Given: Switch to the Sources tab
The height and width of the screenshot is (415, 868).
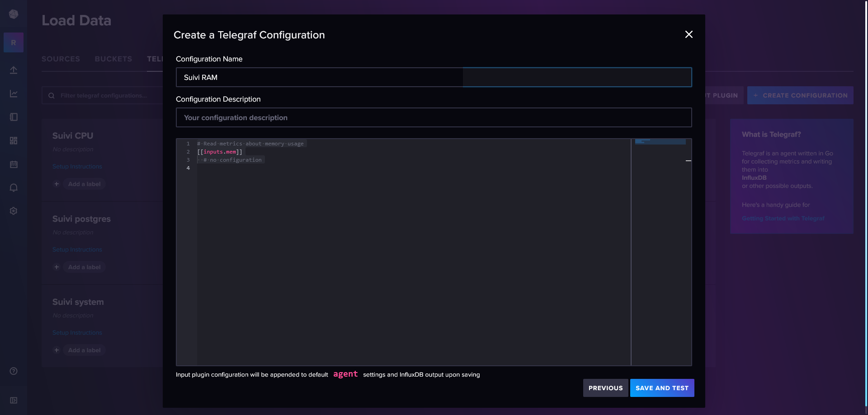Looking at the screenshot, I should tap(61, 59).
